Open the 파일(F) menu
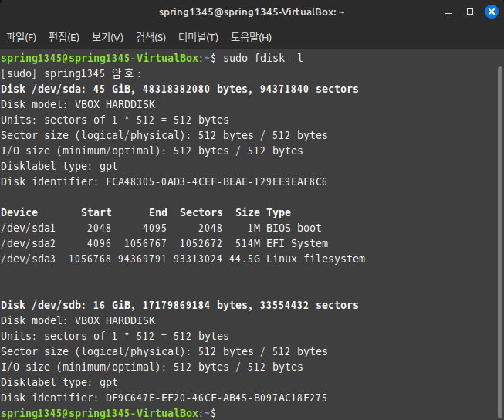This screenshot has height=420, width=504. pos(21,37)
